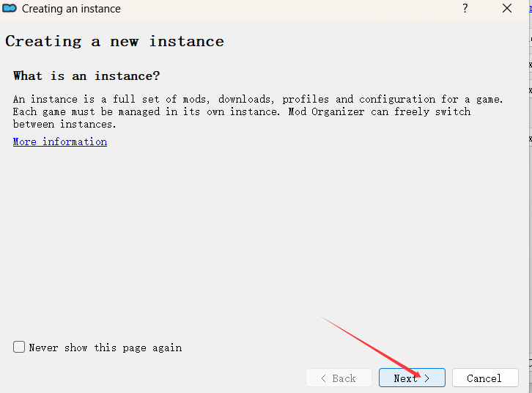Click the 'What is an instance?' subheading
Viewport: 532px width, 393px height.
click(86, 76)
